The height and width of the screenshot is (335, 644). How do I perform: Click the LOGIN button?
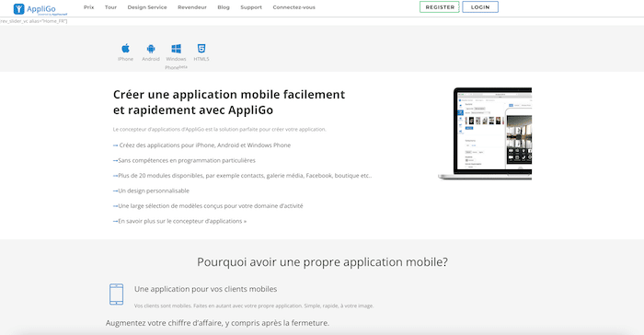pyautogui.click(x=480, y=7)
